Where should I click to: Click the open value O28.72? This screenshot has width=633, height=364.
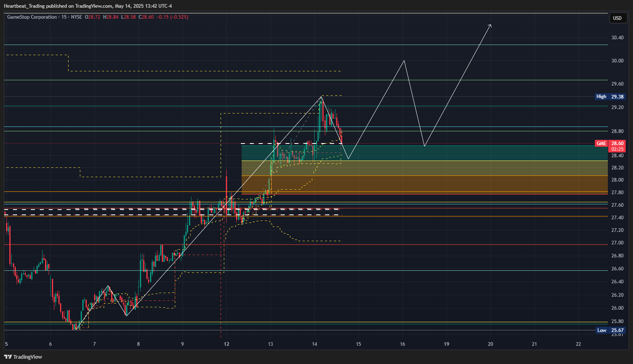[x=93, y=17]
